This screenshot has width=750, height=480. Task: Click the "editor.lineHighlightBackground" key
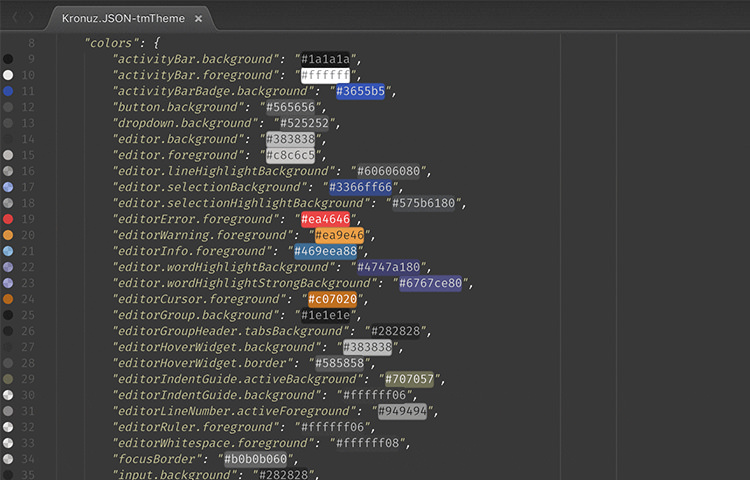223,171
